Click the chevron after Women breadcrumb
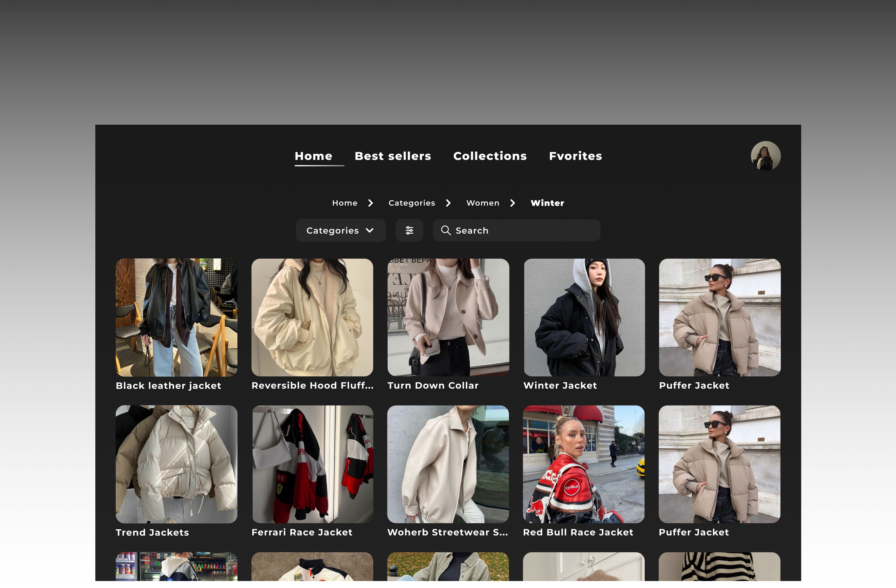 pyautogui.click(x=512, y=203)
